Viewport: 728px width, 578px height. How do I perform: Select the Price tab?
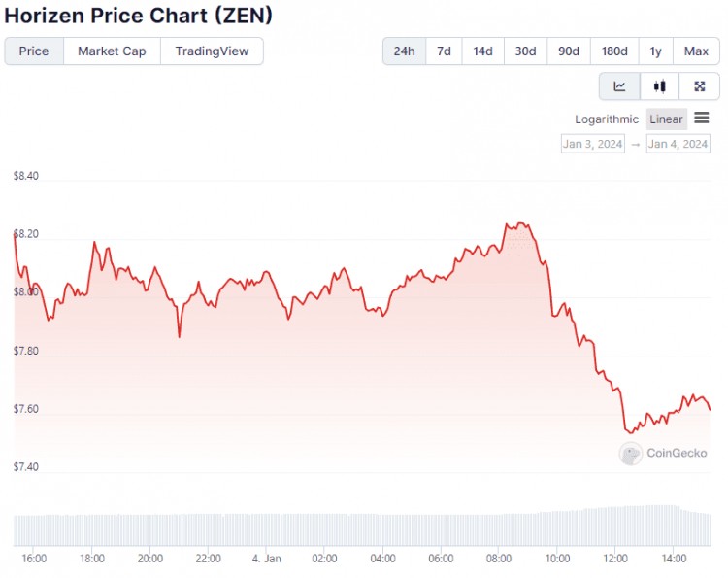point(34,51)
